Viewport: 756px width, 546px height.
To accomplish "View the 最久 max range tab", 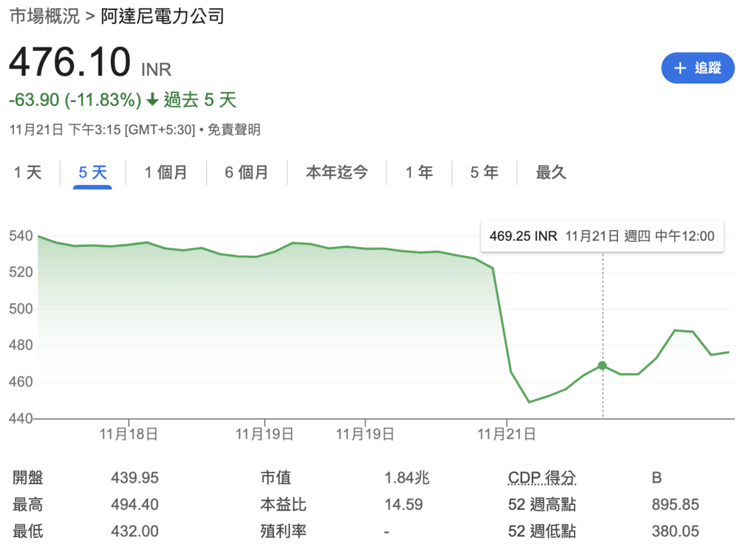I will (551, 172).
